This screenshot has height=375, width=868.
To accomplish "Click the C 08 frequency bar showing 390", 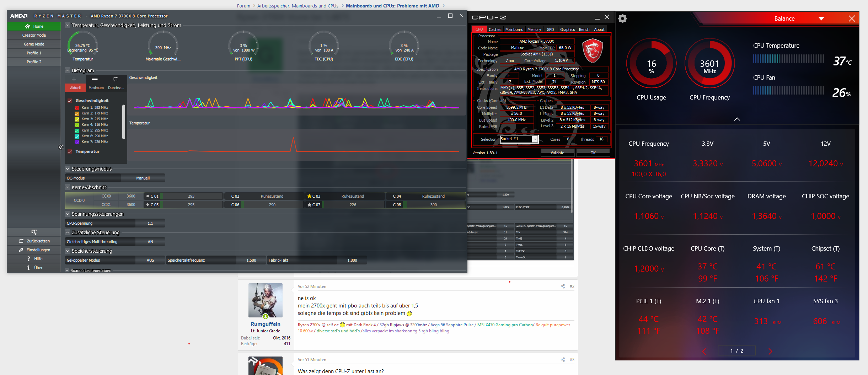I will (433, 205).
